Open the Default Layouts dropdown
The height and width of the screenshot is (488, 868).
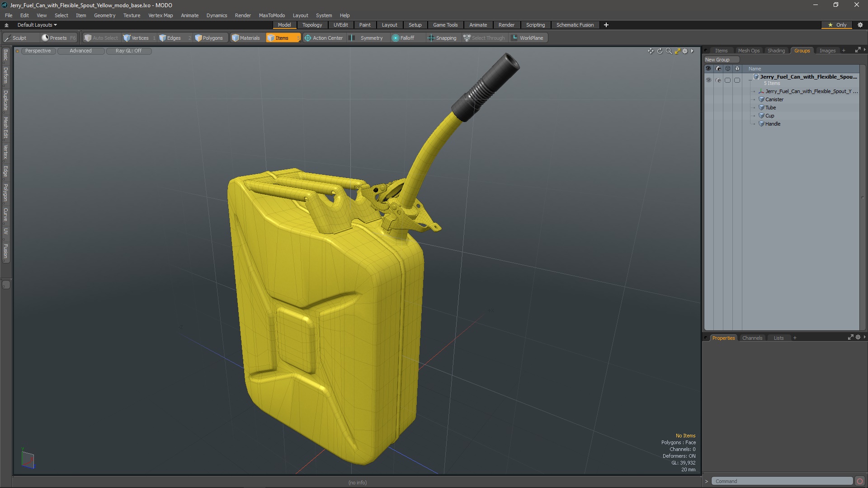37,25
